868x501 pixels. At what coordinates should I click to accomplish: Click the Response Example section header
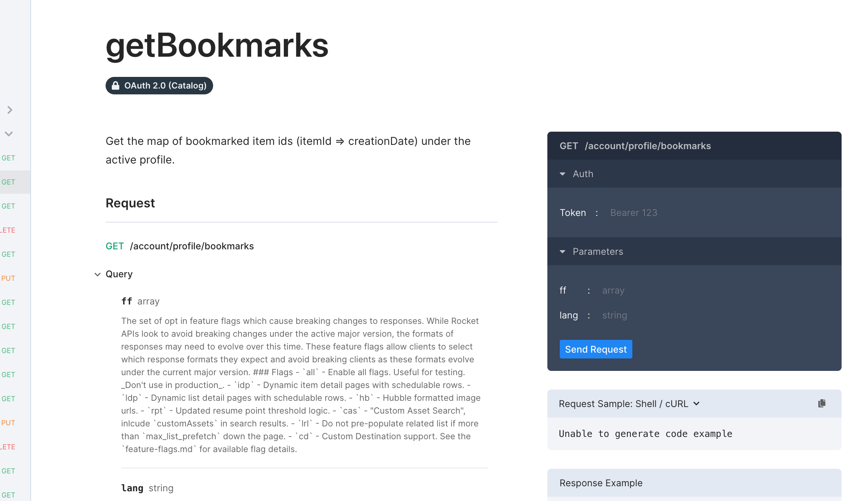[x=601, y=483]
